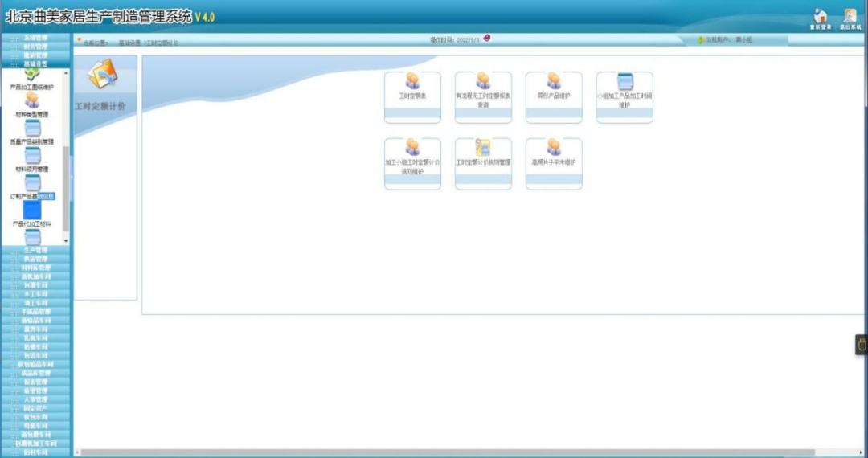Click the 重新登录 icon in header
868x458 pixels.
coord(820,18)
